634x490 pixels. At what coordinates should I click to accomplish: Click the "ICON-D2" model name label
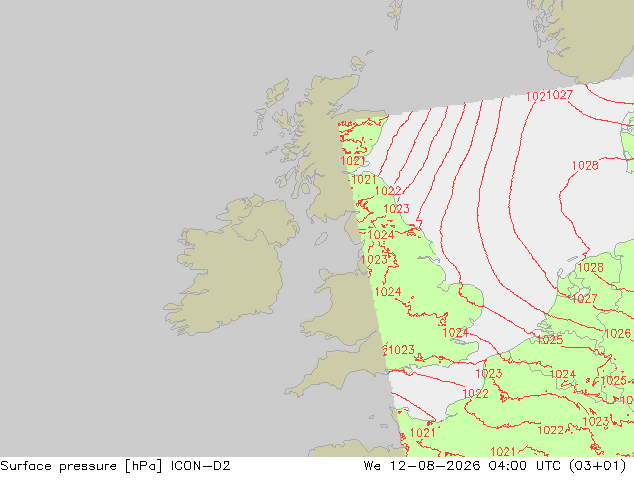(200, 466)
